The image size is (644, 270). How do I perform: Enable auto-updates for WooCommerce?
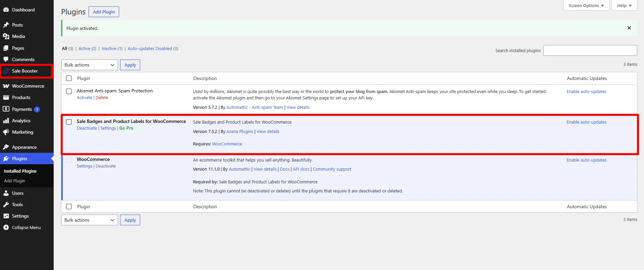pyautogui.click(x=587, y=160)
